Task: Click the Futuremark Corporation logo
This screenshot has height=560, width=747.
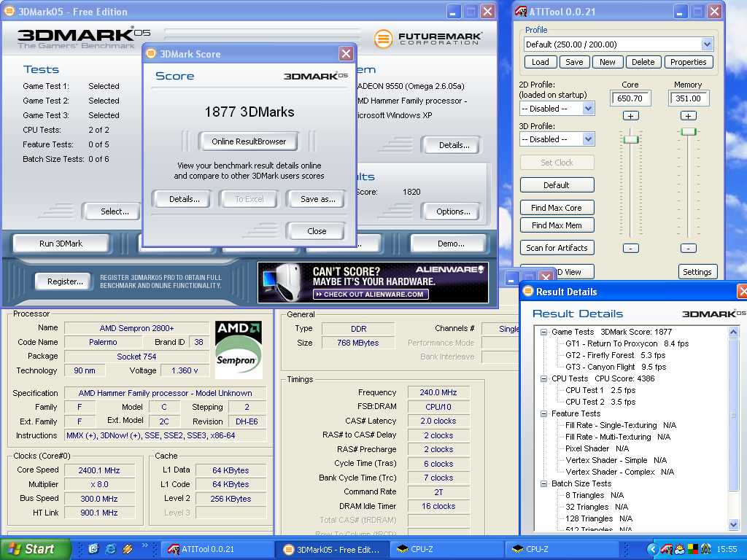Action: point(427,39)
